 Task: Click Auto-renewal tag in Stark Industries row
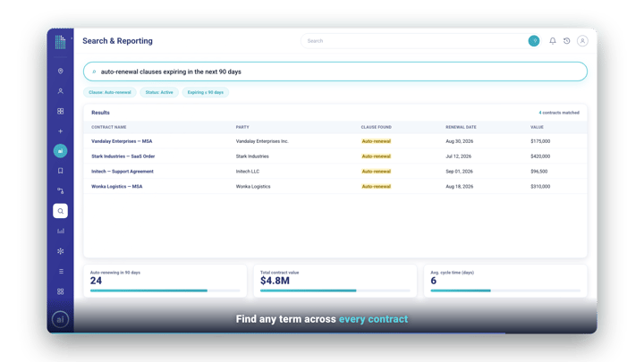click(377, 156)
